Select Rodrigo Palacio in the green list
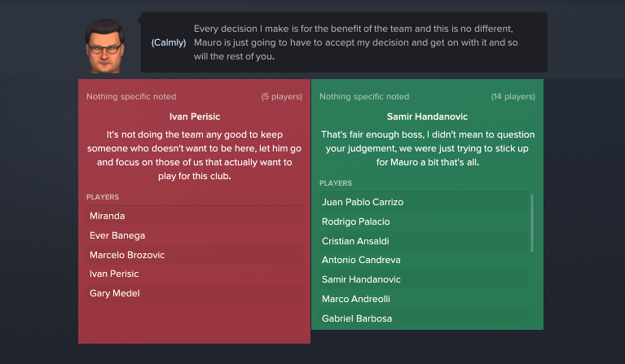 (x=423, y=221)
